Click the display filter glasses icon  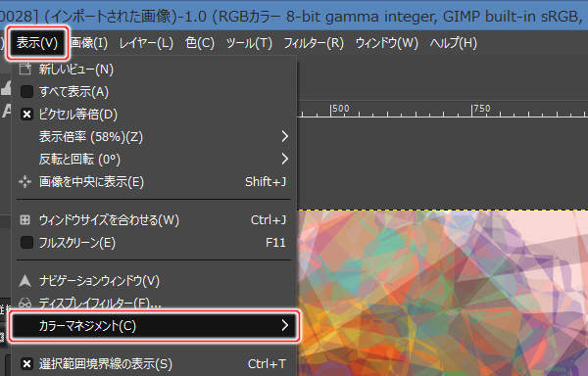pyautogui.click(x=25, y=303)
